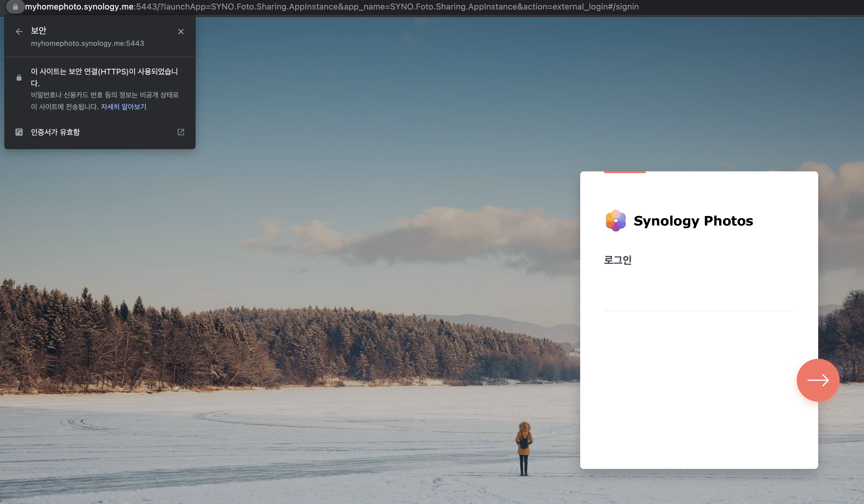This screenshot has width=864, height=504.
Task: Click the padlock icon beside HTTPS message
Action: (19, 78)
